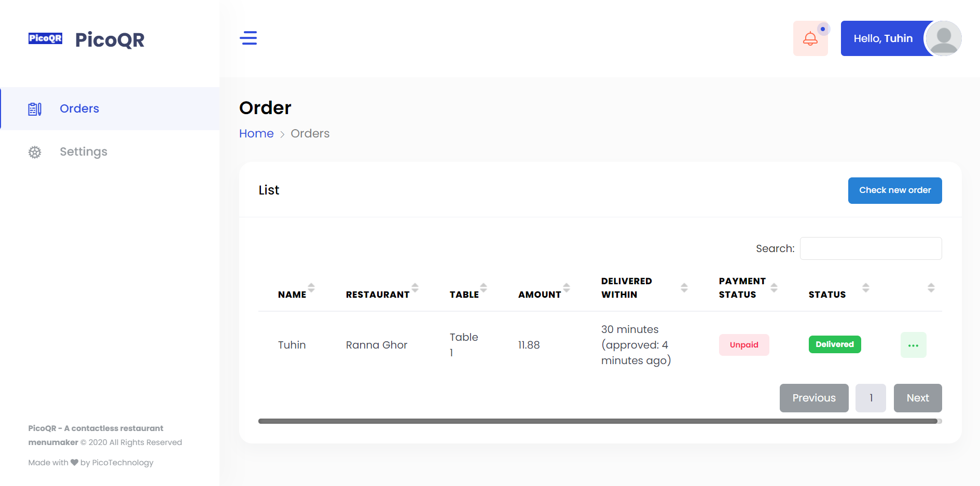This screenshot has height=486, width=980.
Task: Open the notification bell
Action: 810,38
